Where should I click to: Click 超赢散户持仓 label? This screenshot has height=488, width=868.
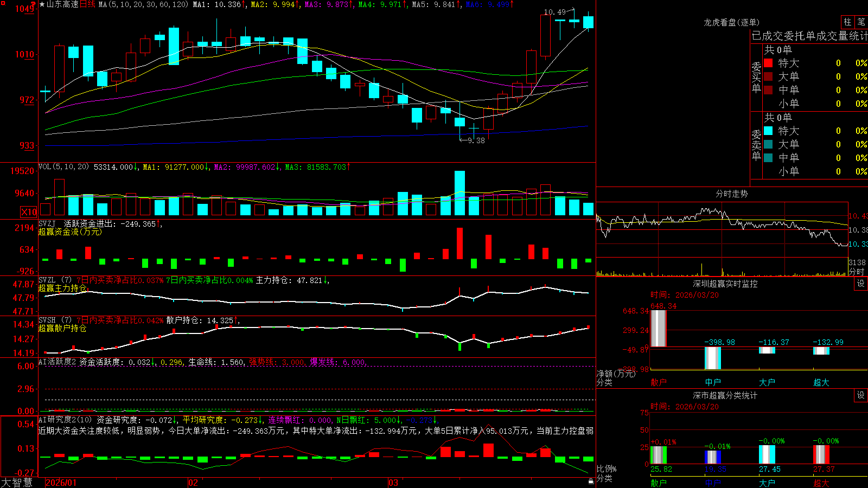(62, 328)
